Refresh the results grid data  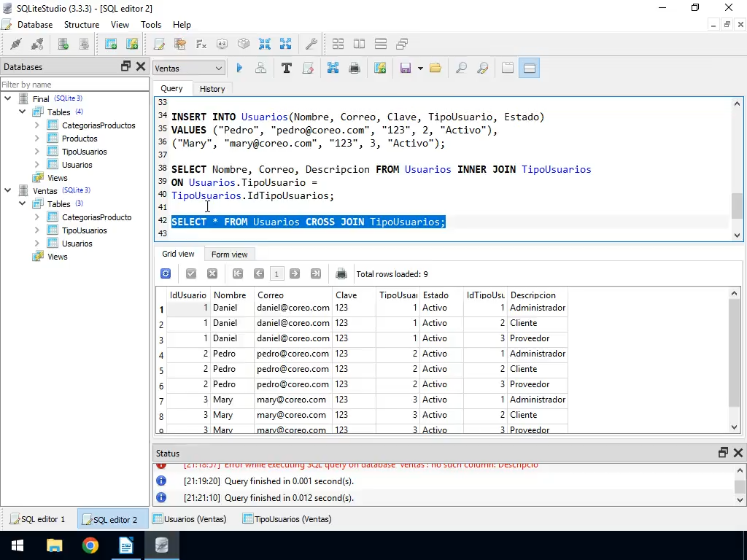[x=166, y=274]
